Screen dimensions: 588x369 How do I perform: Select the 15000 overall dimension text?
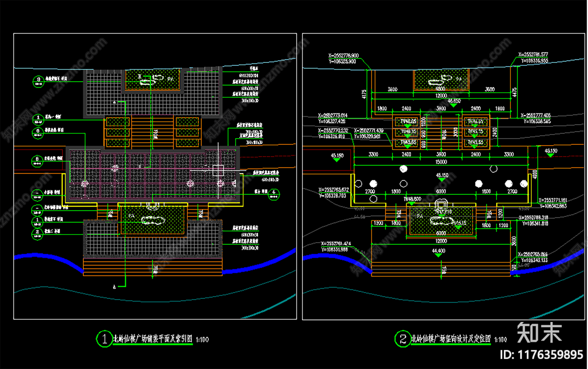click(x=441, y=162)
